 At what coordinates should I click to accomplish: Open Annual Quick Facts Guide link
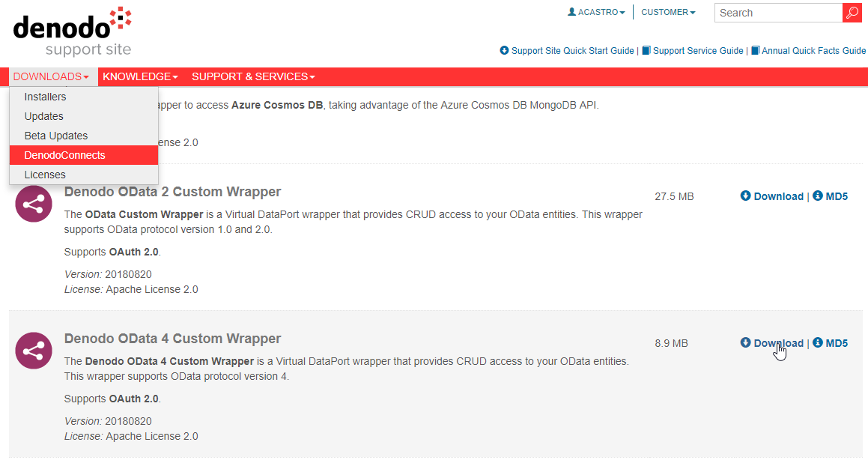coord(814,51)
